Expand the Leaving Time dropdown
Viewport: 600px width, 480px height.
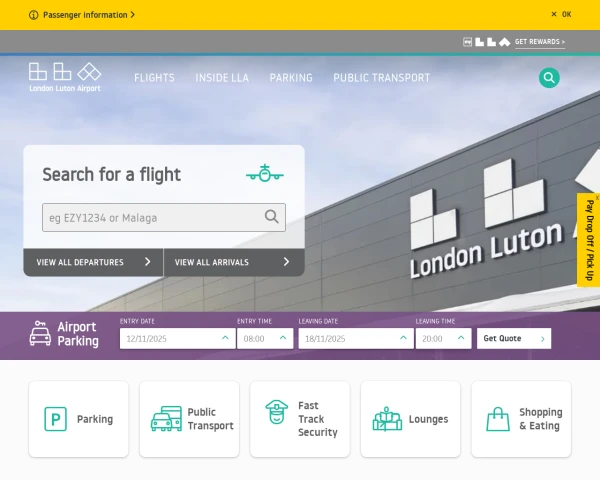443,338
